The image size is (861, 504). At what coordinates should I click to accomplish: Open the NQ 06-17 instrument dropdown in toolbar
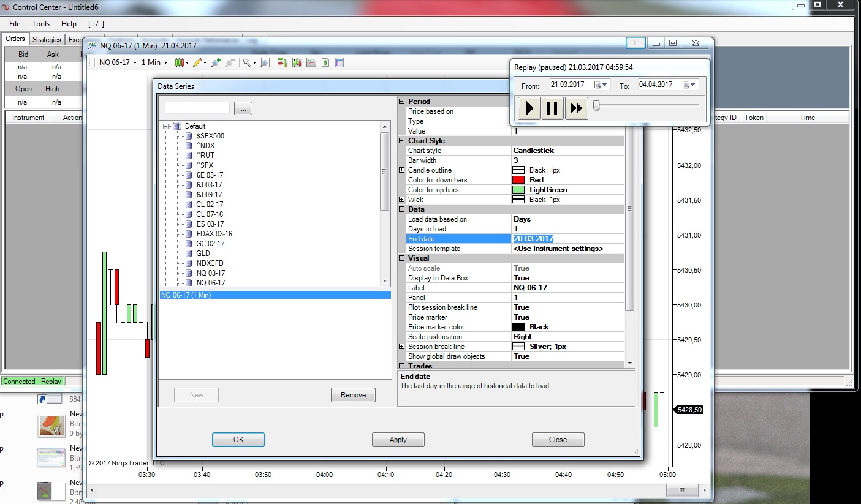[118, 62]
